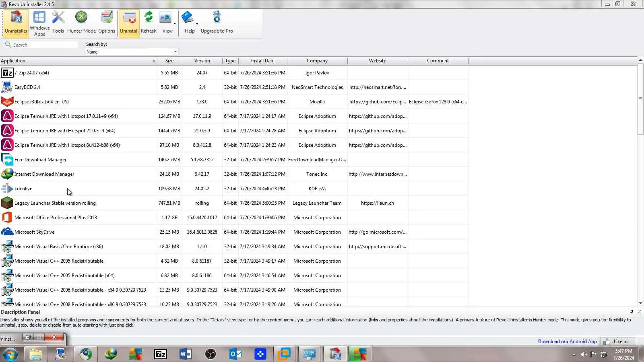644x362 pixels.
Task: Select the Temurin JRE 8u412-b08 icon
Action: click(7, 145)
